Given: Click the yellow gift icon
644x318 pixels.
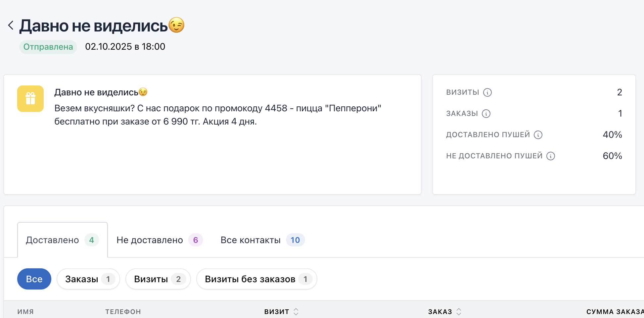Looking at the screenshot, I should tap(30, 99).
